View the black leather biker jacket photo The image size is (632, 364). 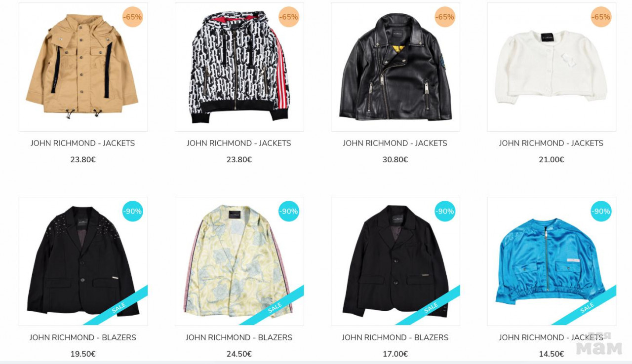[x=395, y=67]
